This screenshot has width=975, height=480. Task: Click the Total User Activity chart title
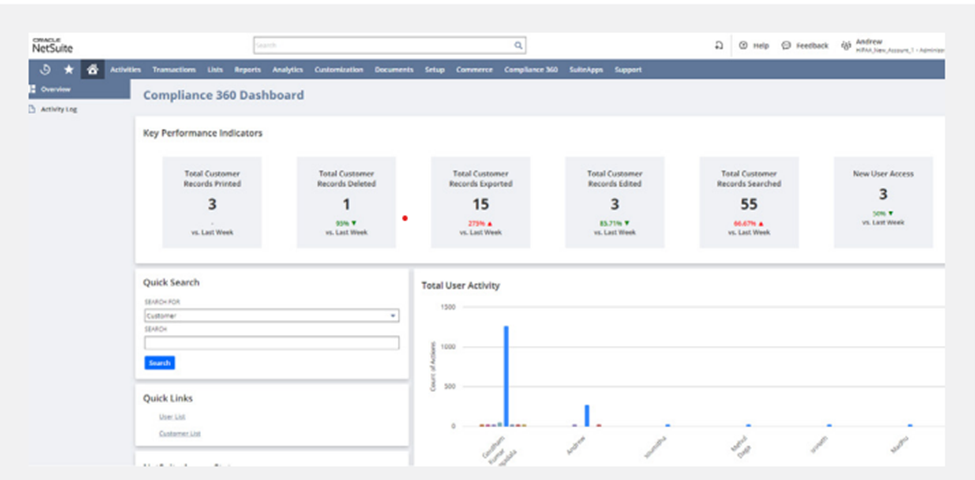pos(461,285)
